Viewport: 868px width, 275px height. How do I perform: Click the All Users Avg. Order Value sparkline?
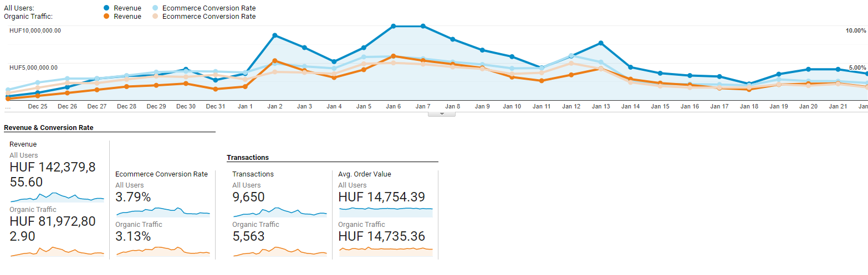click(386, 211)
